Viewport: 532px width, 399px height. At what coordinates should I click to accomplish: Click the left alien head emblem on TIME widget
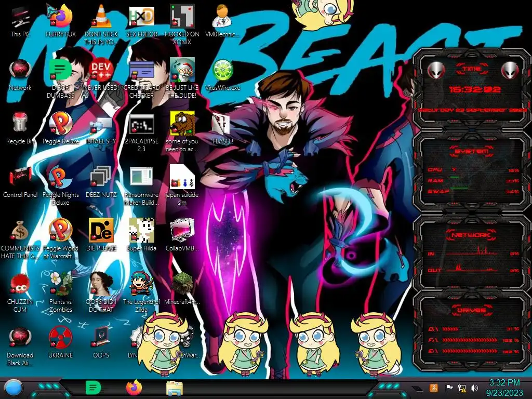436,71
